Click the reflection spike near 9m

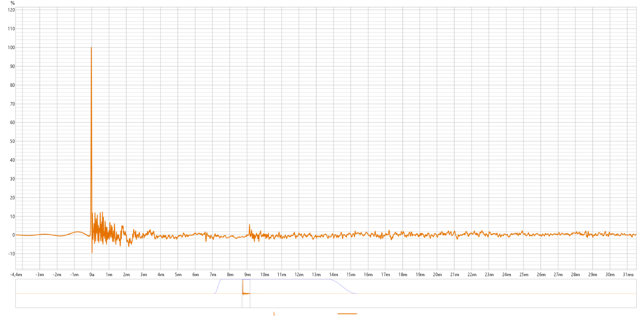click(x=249, y=225)
